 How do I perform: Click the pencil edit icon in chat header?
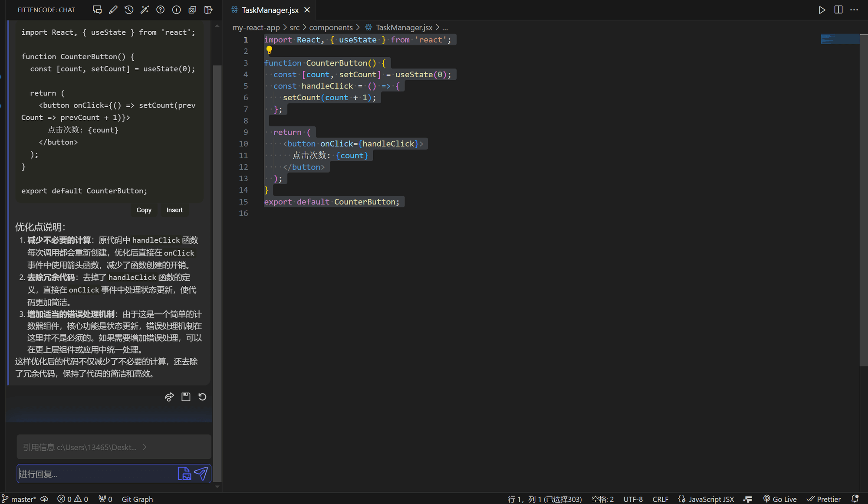[x=113, y=10]
